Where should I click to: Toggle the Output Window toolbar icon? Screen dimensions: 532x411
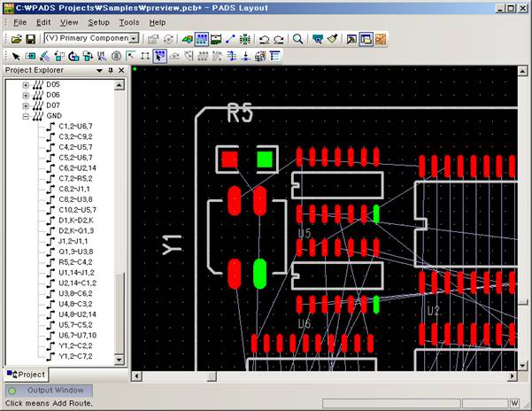pos(351,39)
